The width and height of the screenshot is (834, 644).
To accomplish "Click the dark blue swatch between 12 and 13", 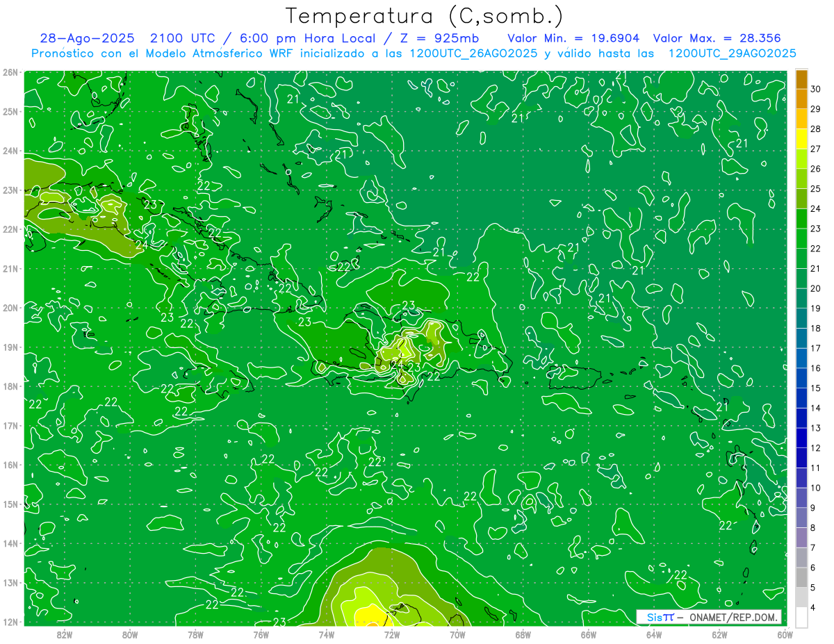I will (801, 438).
